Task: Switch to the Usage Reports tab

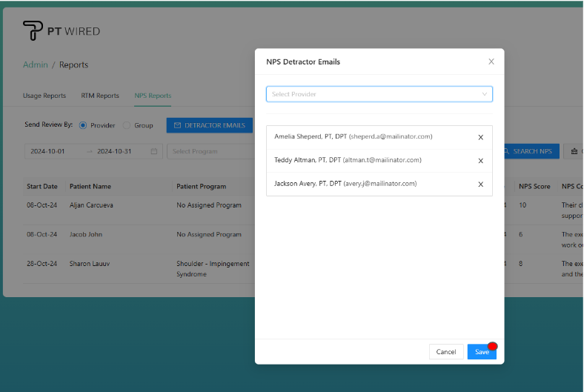Action: (x=44, y=96)
